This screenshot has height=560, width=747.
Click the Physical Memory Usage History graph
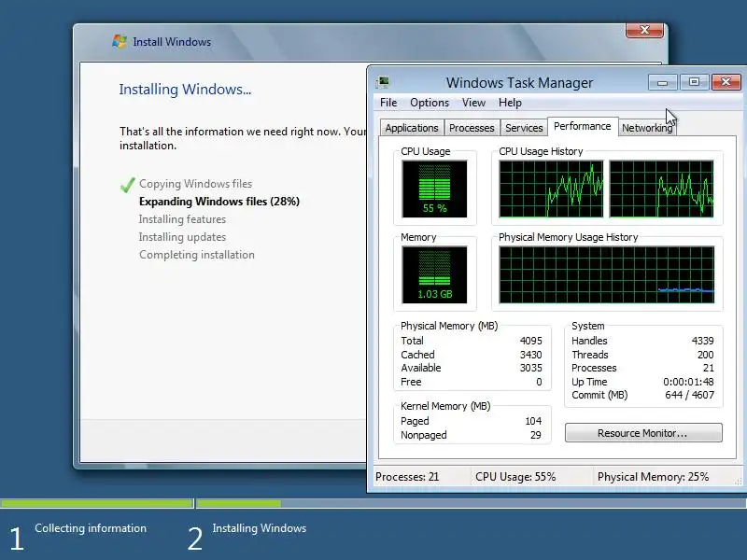click(x=606, y=274)
